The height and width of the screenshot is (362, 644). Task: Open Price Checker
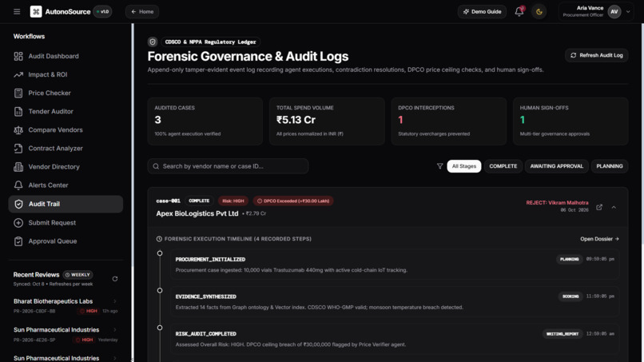point(66,93)
